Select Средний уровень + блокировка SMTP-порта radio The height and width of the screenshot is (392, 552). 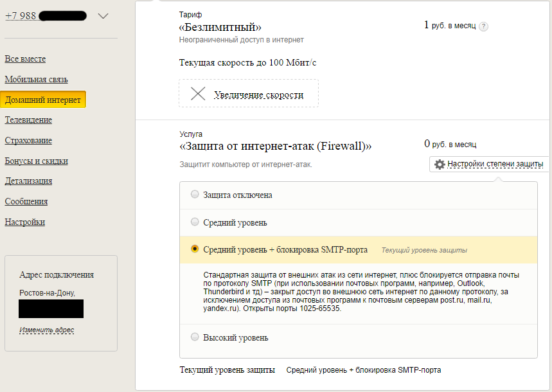pos(195,249)
